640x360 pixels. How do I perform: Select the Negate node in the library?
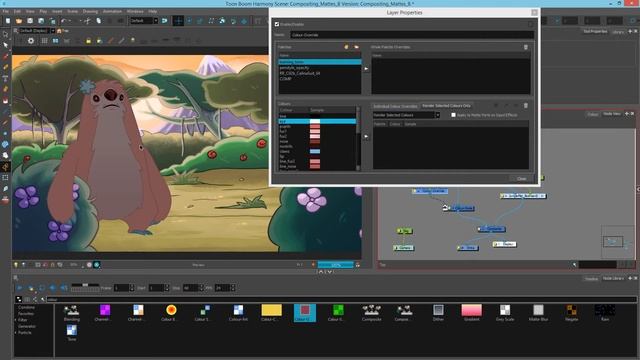(571, 313)
